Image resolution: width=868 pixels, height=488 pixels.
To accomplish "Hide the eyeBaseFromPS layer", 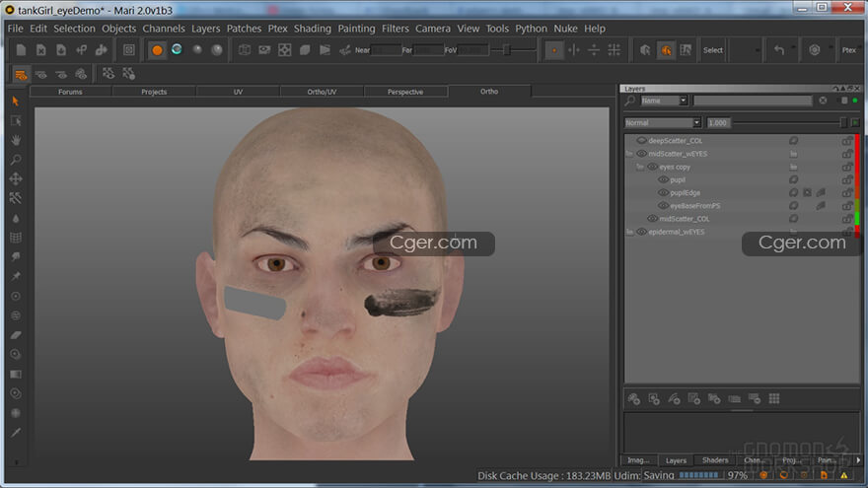I will click(x=663, y=206).
